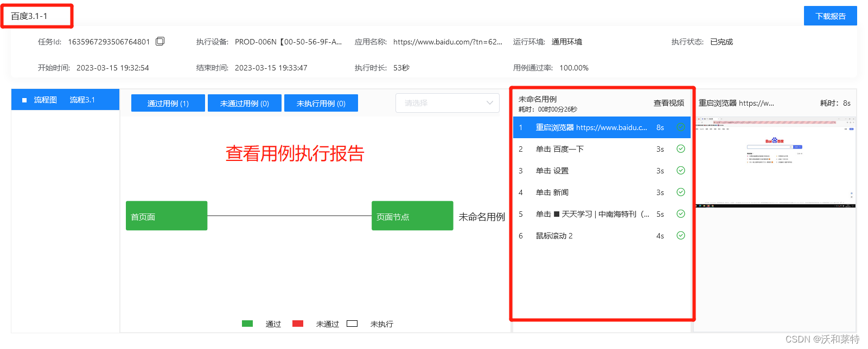This screenshot has width=868, height=349.
Task: Click the 耗时: 8s text in the detail panel
Action: [x=835, y=103]
